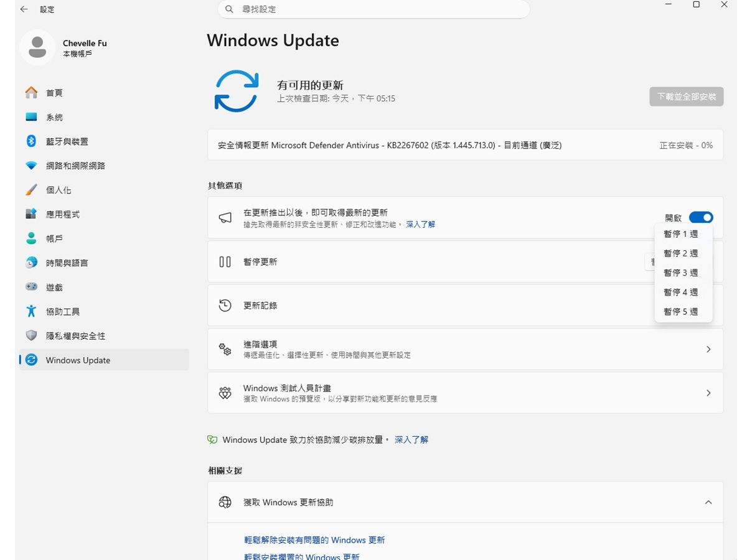Collapse 獲取 Windows 更新協助 section chevron
The width and height of the screenshot is (747, 560).
708,502
